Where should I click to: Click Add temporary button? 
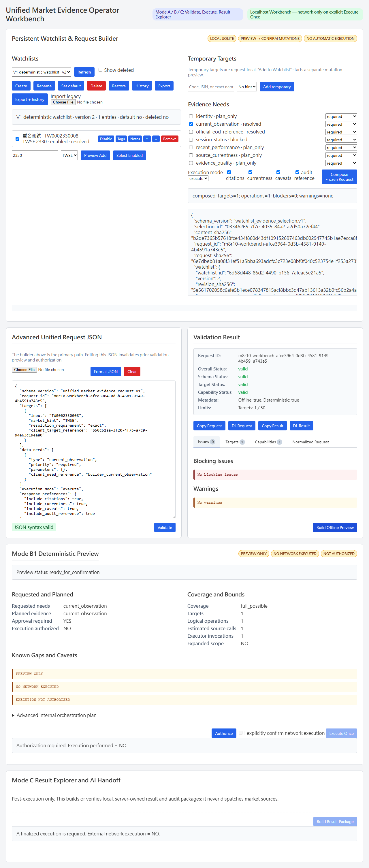pyautogui.click(x=277, y=86)
